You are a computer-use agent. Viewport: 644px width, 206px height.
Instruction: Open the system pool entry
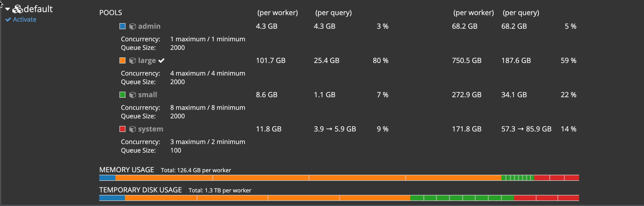tap(150, 129)
